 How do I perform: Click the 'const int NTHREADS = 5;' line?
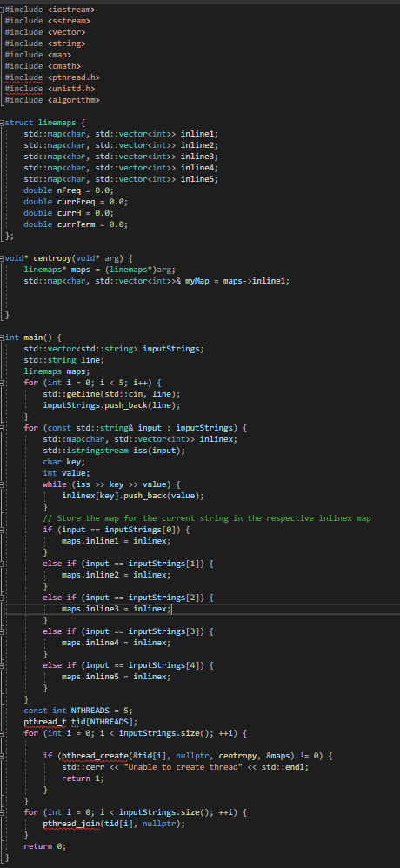click(x=78, y=711)
